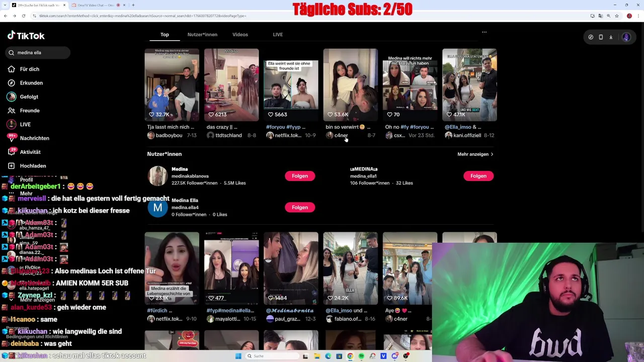Viewport: 644px width, 362px height.
Task: Open File Explorer from the taskbar
Action: tap(317, 356)
